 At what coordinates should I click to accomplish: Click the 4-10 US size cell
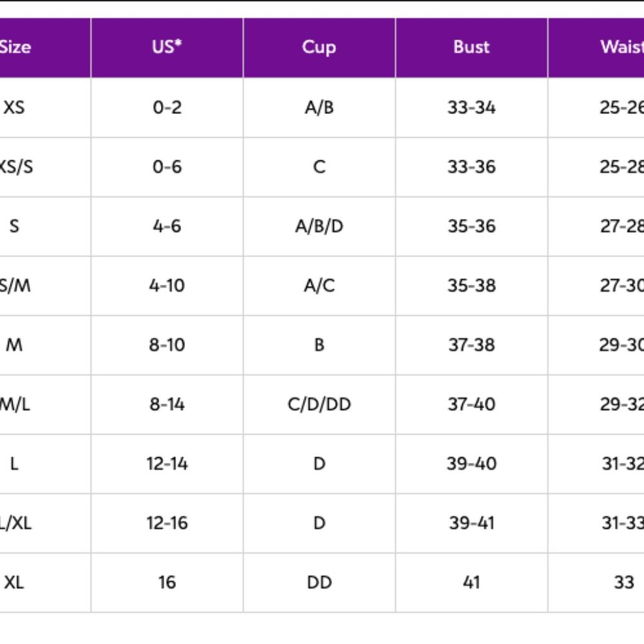coord(167,285)
